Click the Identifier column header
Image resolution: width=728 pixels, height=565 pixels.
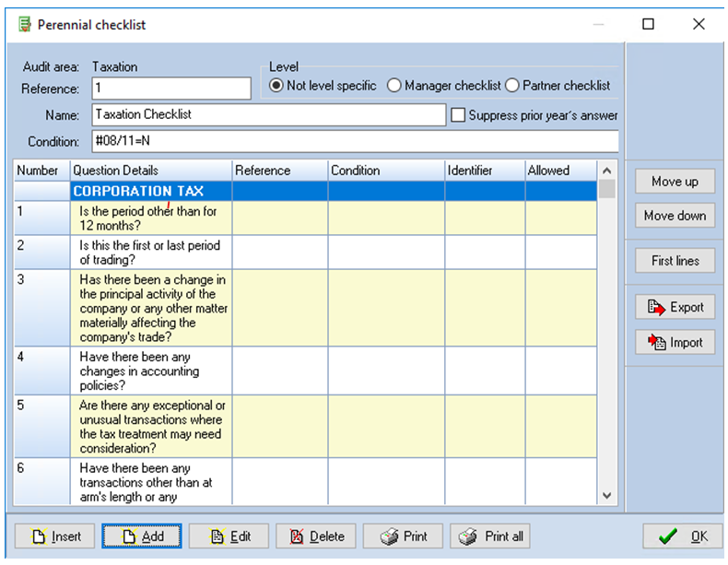(485, 171)
